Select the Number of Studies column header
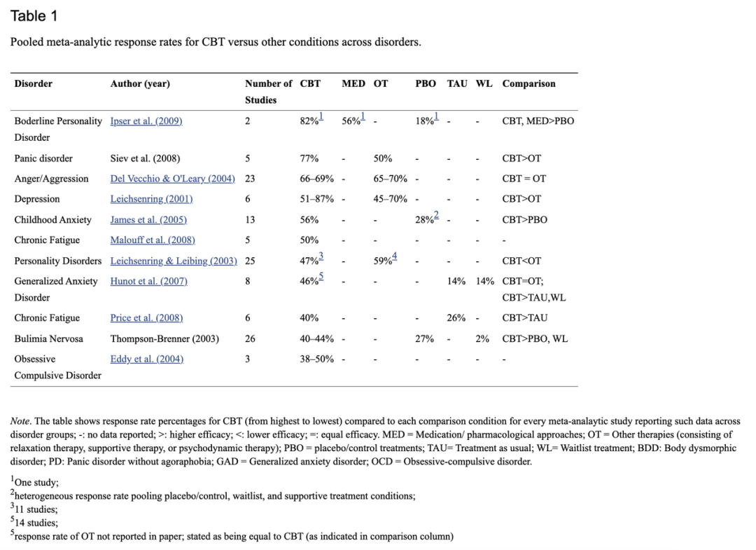This screenshot has width=756, height=550. coord(268,92)
